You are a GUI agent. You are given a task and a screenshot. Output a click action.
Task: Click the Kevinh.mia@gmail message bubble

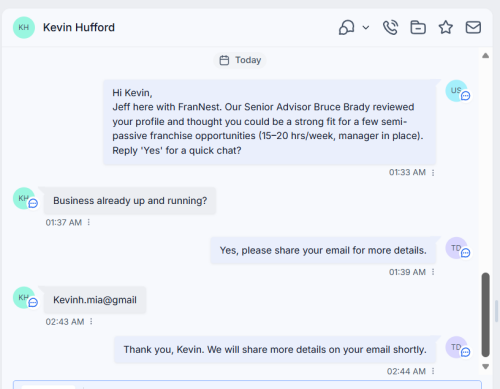tap(95, 300)
